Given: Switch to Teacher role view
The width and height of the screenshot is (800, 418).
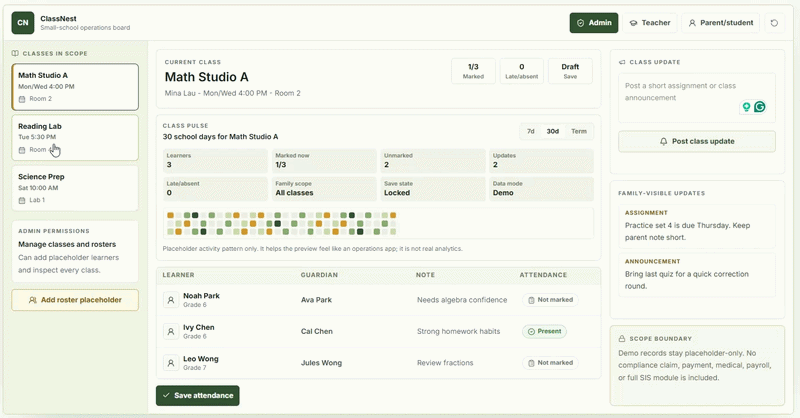Looking at the screenshot, I should (649, 23).
